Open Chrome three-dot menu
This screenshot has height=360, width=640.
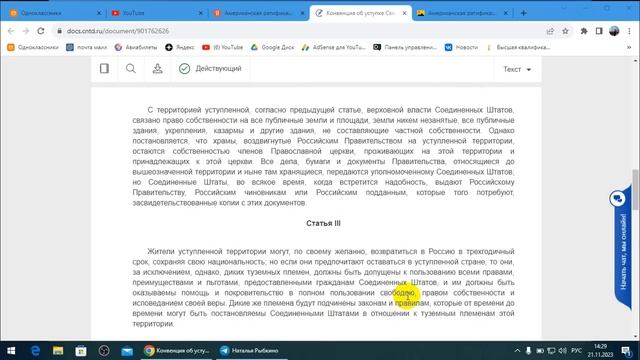629,31
